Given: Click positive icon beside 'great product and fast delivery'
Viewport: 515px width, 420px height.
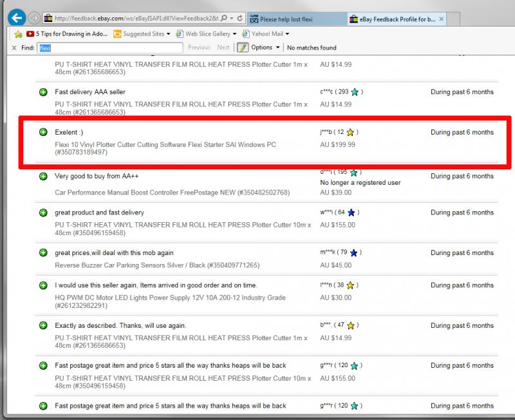Looking at the screenshot, I should point(43,213).
